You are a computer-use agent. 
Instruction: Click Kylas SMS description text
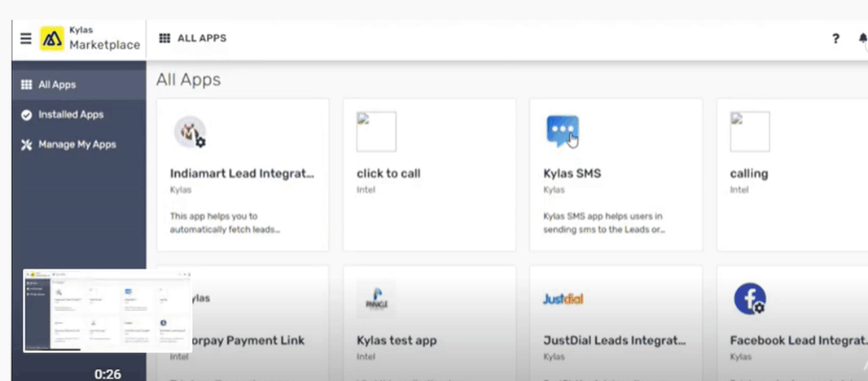tap(603, 222)
